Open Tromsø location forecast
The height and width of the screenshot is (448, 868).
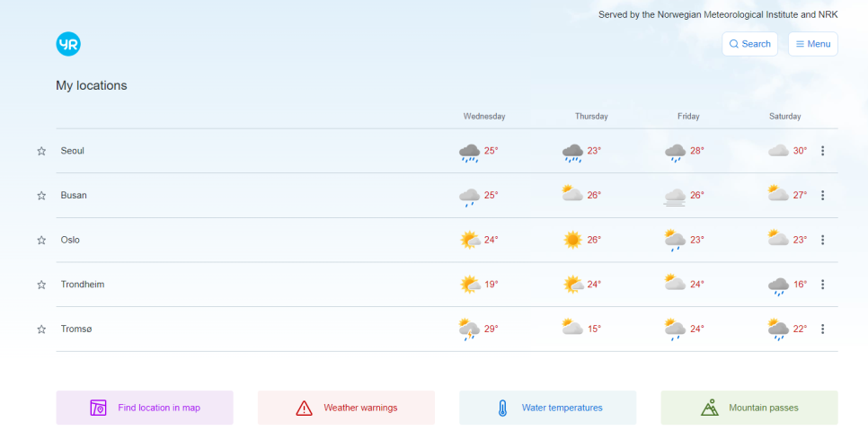point(76,329)
